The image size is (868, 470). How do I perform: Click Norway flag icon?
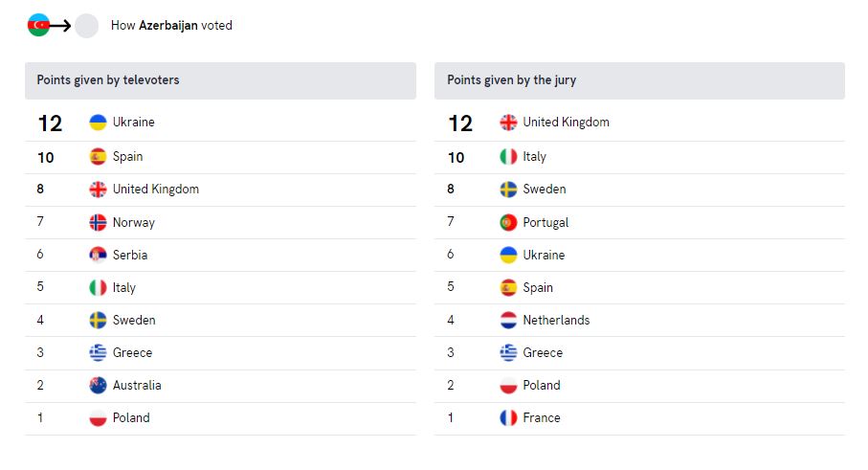98,222
